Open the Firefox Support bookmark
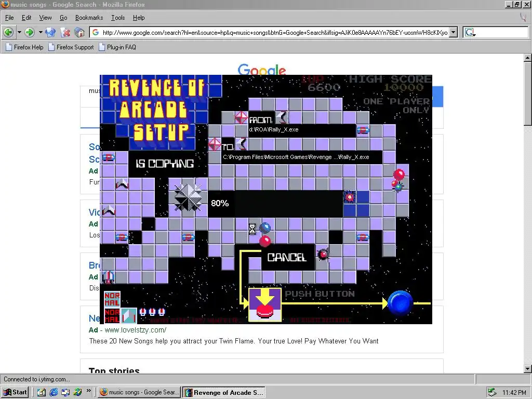Screen dimensions: 532x399 [x=71, y=47]
